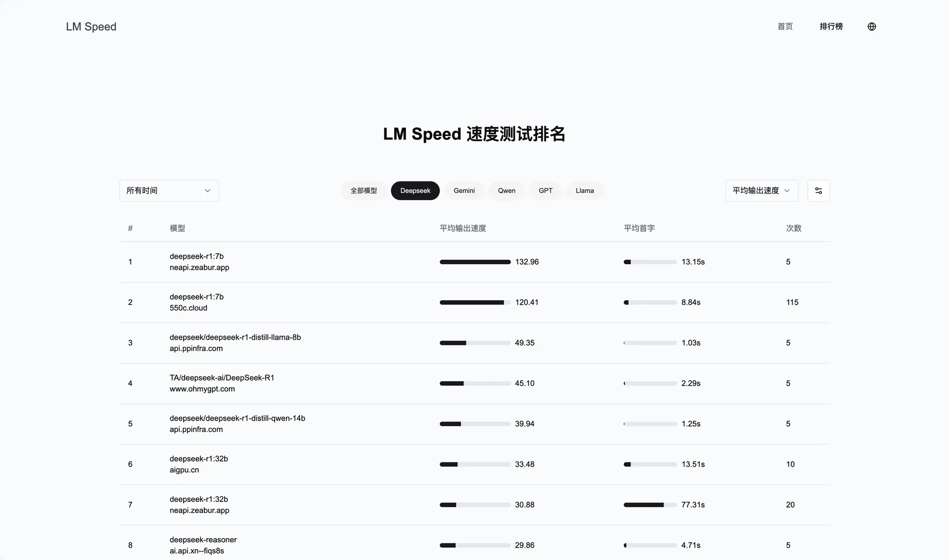
Task: Click the 45.10 speed value
Action: pos(525,383)
